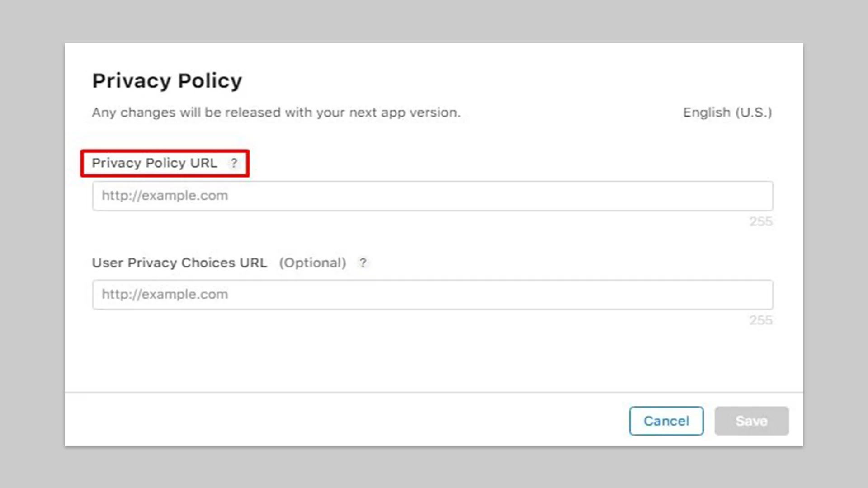Image resolution: width=868 pixels, height=488 pixels.
Task: Select the English (U.S.) language label
Action: pyautogui.click(x=727, y=113)
